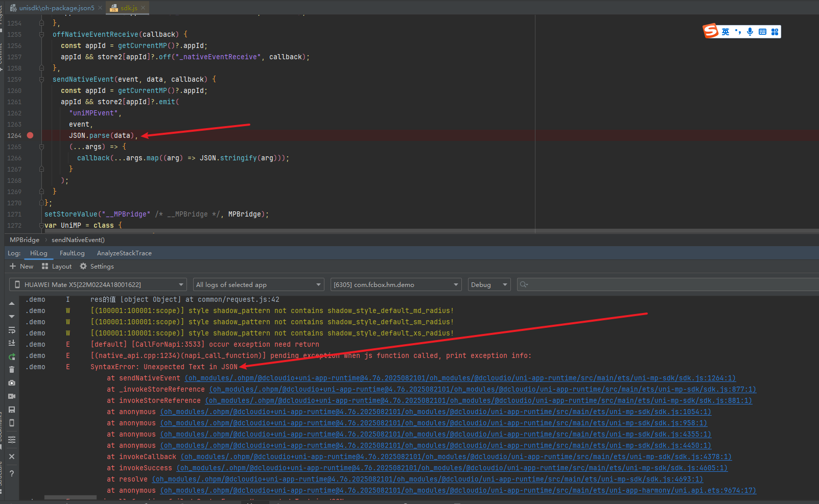The height and width of the screenshot is (504, 819).
Task: Open the unisdk\oh-package.json5 editor tab
Action: pyautogui.click(x=56, y=8)
